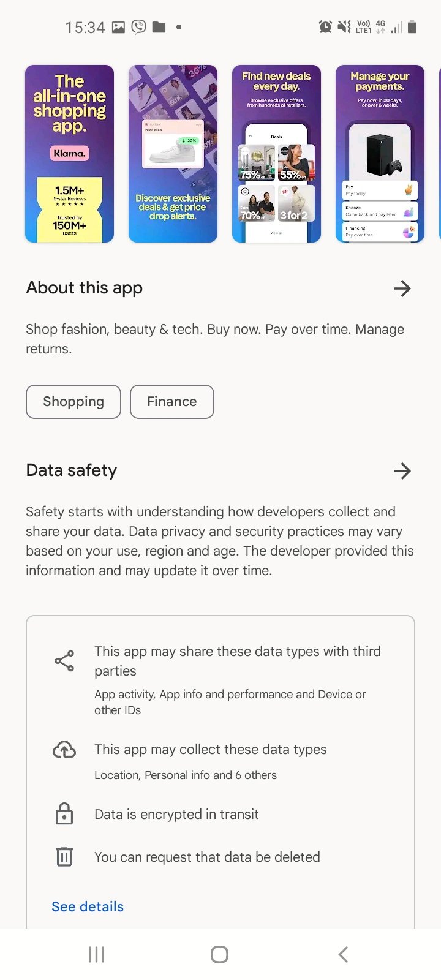Image resolution: width=441 pixels, height=980 pixels.
Task: View the Manage your payments screenshot
Action: pos(380,154)
